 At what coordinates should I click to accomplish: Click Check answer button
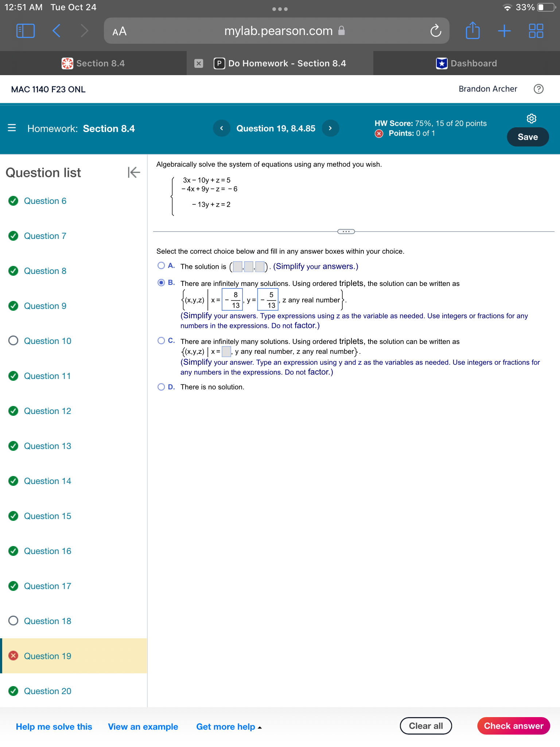[x=514, y=726]
